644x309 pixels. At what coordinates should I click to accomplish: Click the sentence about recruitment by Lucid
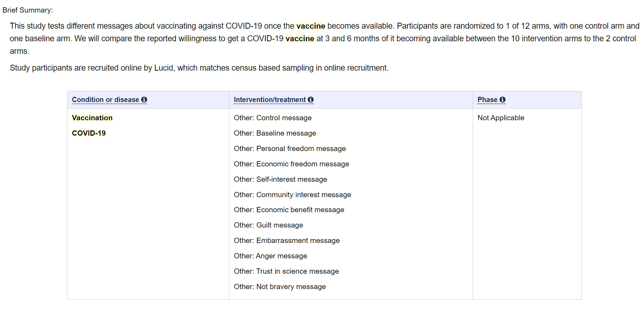199,68
